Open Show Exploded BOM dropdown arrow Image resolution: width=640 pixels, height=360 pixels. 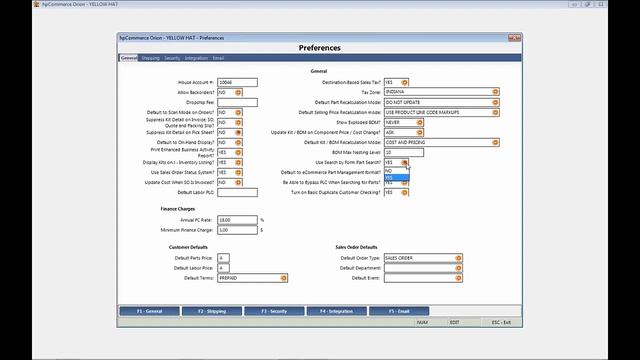click(x=420, y=122)
